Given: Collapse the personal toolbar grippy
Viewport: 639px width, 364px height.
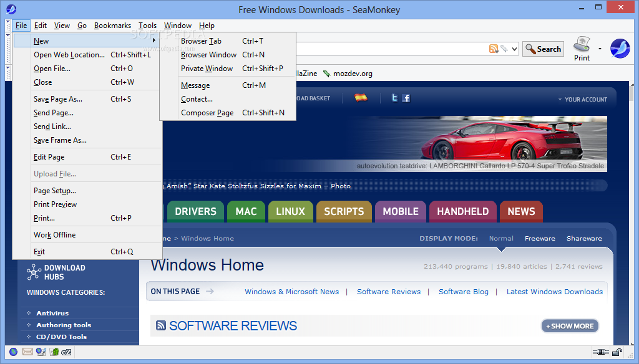Looking at the screenshot, I should click(8, 74).
